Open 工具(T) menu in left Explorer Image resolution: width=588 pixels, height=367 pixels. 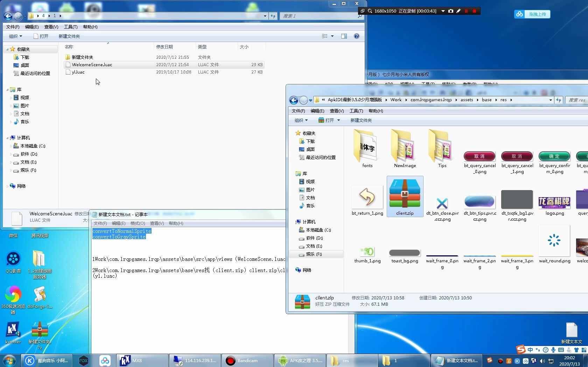(70, 27)
